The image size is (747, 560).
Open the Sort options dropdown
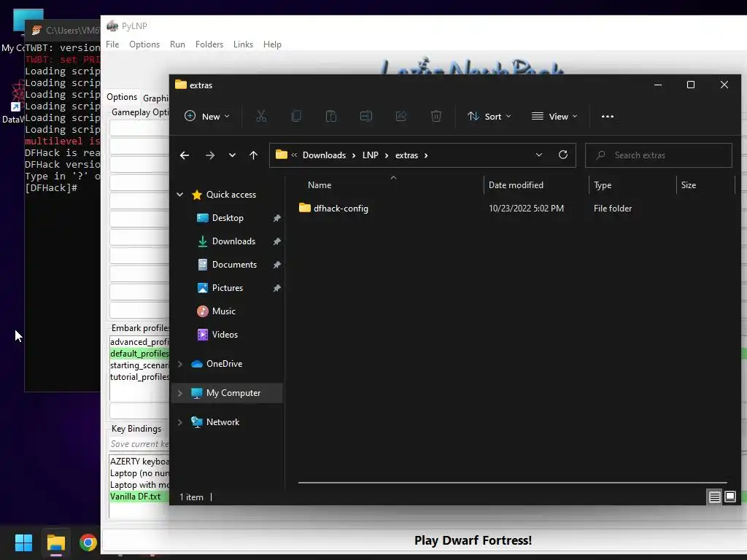pyautogui.click(x=489, y=116)
